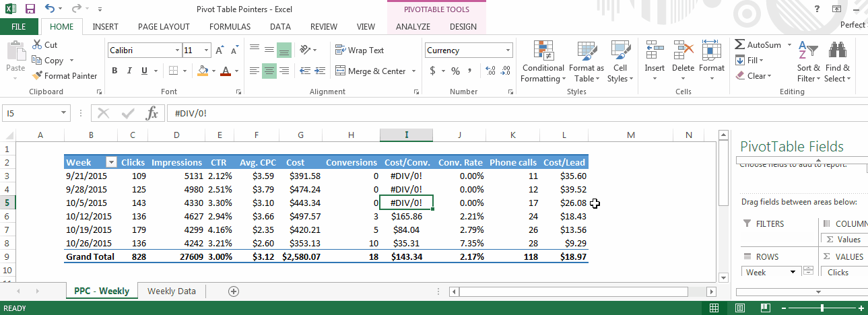Change text orientation

click(x=305, y=50)
